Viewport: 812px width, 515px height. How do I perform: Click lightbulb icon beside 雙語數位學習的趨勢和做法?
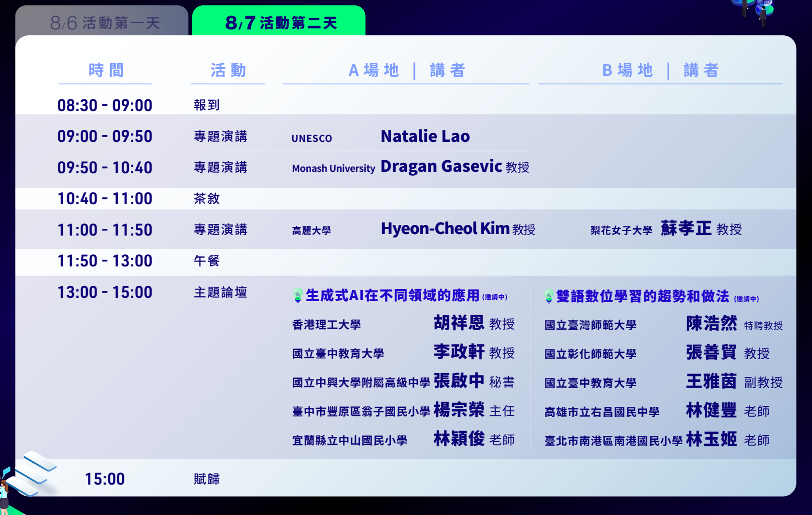click(x=548, y=296)
